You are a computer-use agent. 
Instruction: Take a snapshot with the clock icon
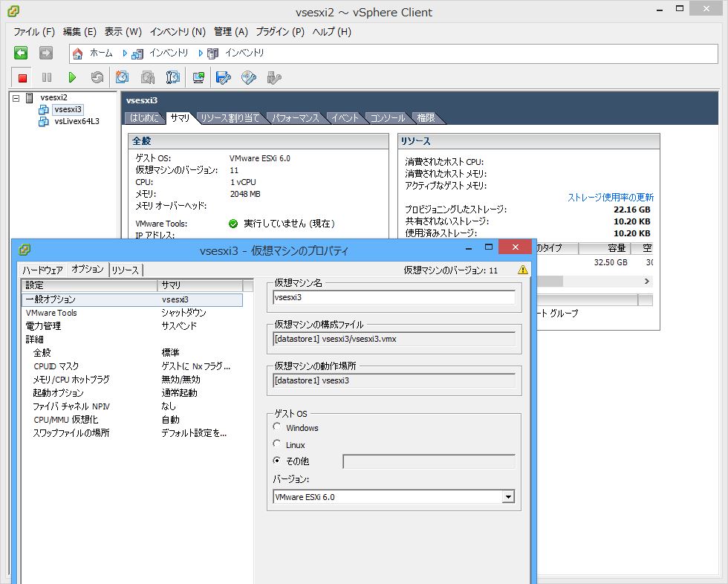coord(122,77)
